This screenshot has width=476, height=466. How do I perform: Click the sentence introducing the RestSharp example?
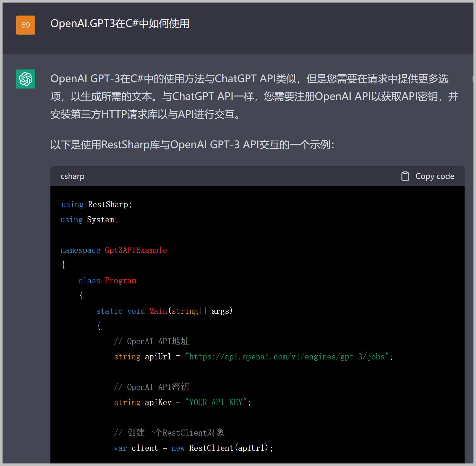(192, 144)
